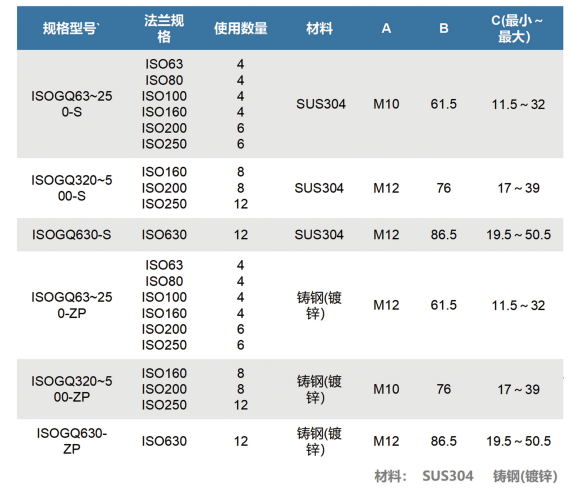The width and height of the screenshot is (587, 501).
Task: Select the ISOGQ63~250-ZP model cell
Action: 72,305
